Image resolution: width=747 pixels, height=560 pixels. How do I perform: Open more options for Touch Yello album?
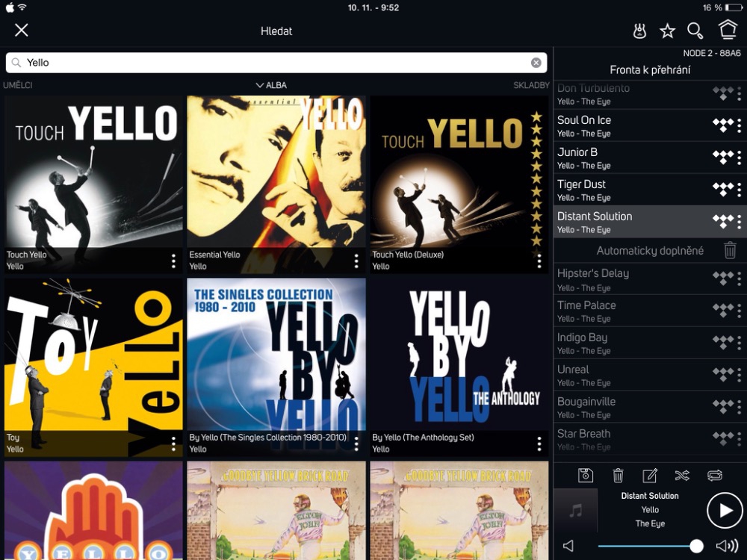tap(173, 261)
